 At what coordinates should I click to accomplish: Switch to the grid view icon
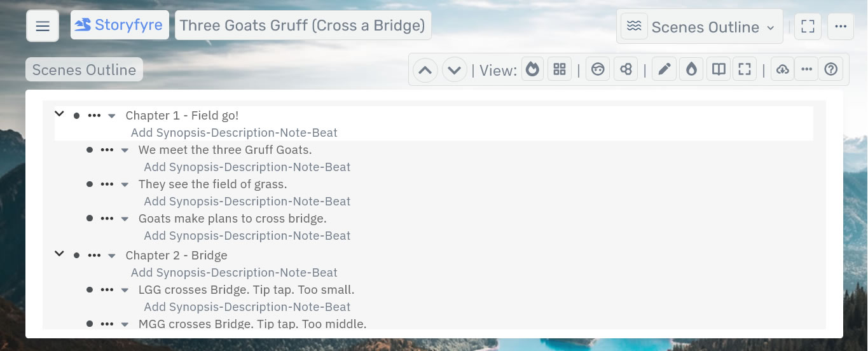pos(560,69)
